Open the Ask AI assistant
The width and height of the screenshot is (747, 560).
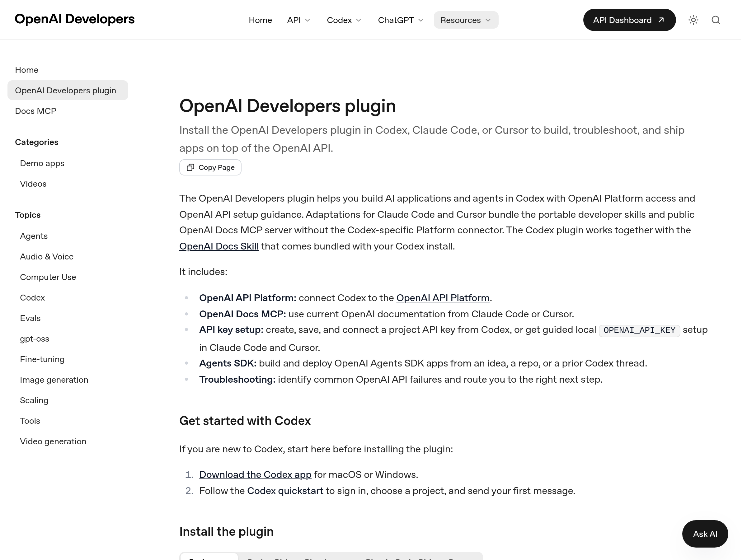705,534
